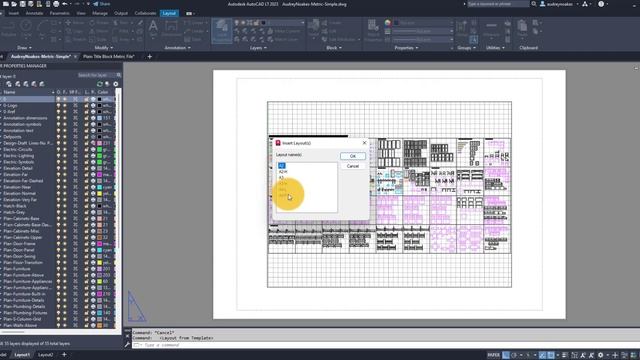Select the Plan-Furniture layer row
640x360 pixels.
pos(58,269)
